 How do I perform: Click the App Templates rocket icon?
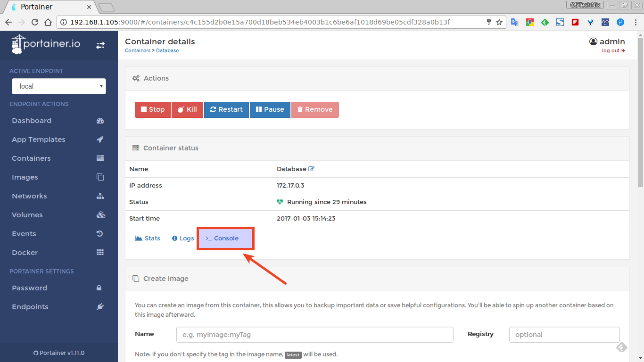[100, 140]
